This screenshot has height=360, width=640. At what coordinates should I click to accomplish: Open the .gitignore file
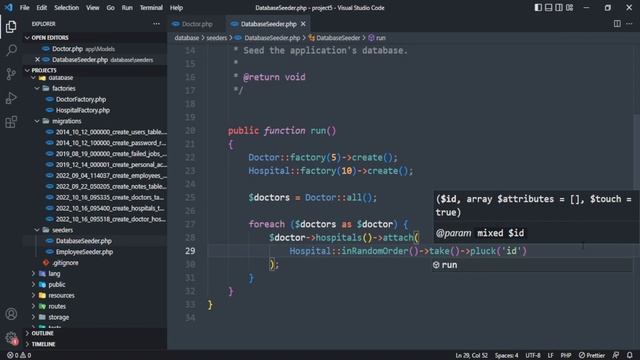coord(65,262)
